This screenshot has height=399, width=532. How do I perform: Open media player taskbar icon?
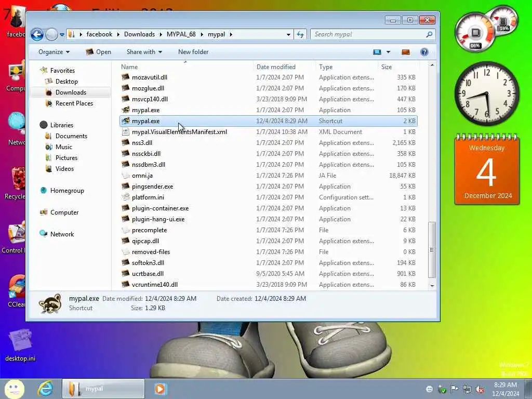coord(160,389)
